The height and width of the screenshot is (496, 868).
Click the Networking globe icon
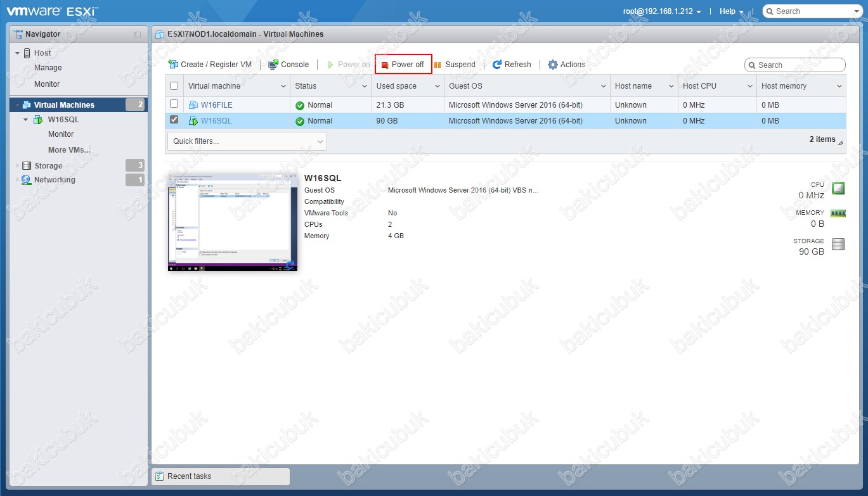click(x=26, y=180)
